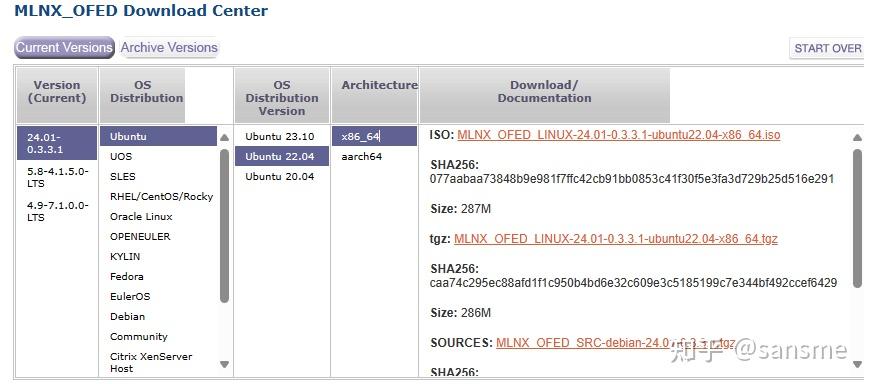
Task: Click the download panel scrollbar thumb
Action: coord(857,218)
